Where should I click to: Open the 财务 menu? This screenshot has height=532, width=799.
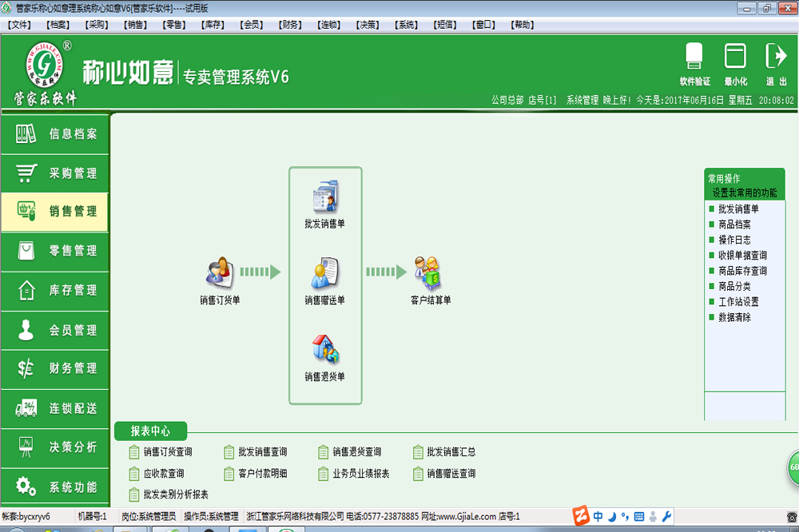point(291,25)
